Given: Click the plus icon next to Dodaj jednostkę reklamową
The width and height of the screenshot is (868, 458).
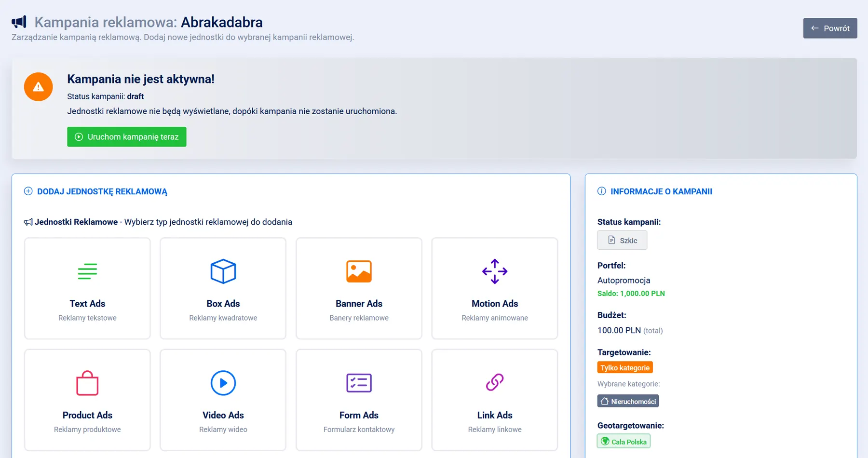Looking at the screenshot, I should [x=28, y=191].
